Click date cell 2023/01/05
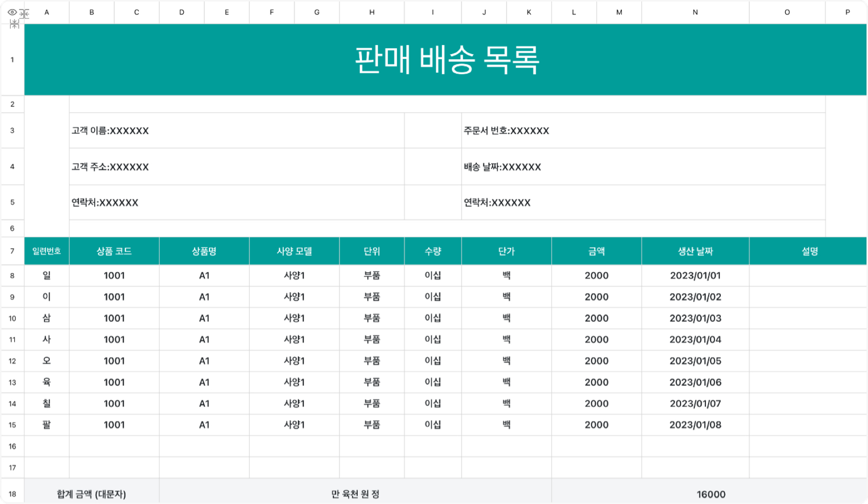This screenshot has height=504, width=868. click(x=695, y=361)
